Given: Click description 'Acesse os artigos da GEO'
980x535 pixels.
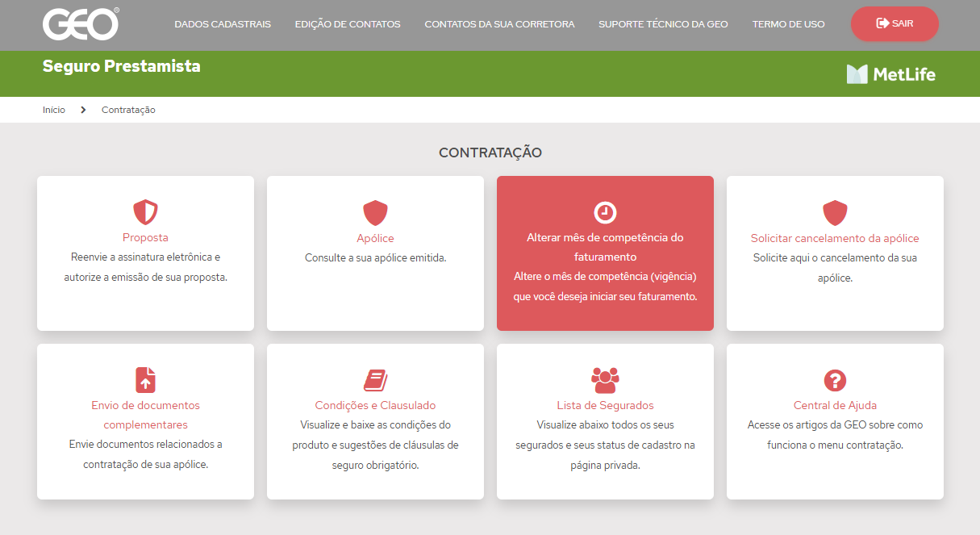Looking at the screenshot, I should pos(835,435).
